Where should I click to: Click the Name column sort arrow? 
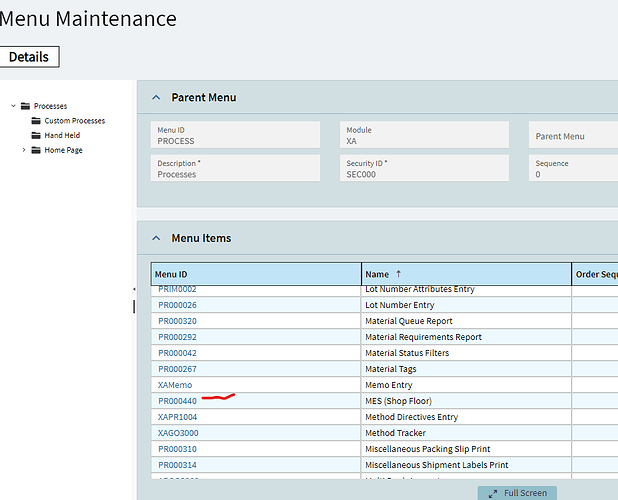pyautogui.click(x=399, y=273)
